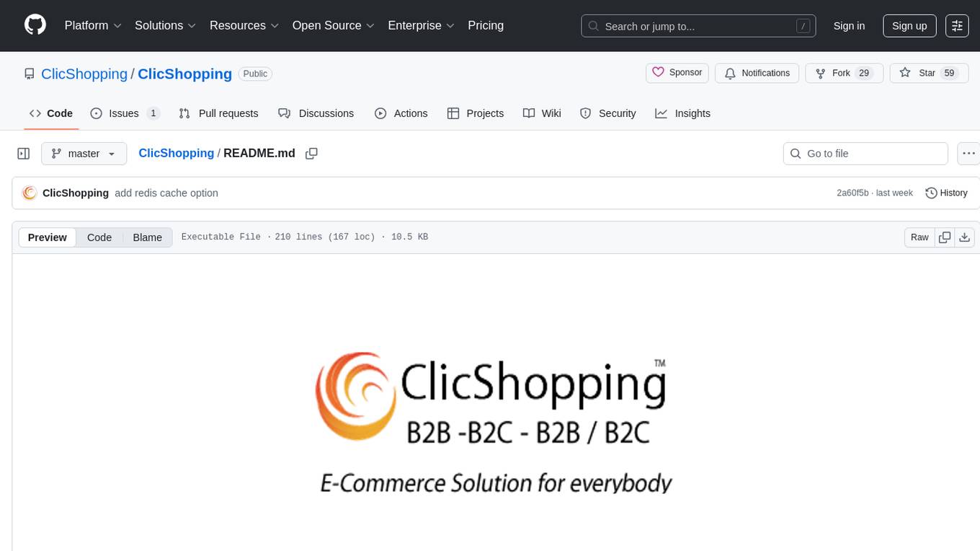Expand the Enterprise menu
Image resolution: width=980 pixels, height=551 pixels.
coord(422,25)
